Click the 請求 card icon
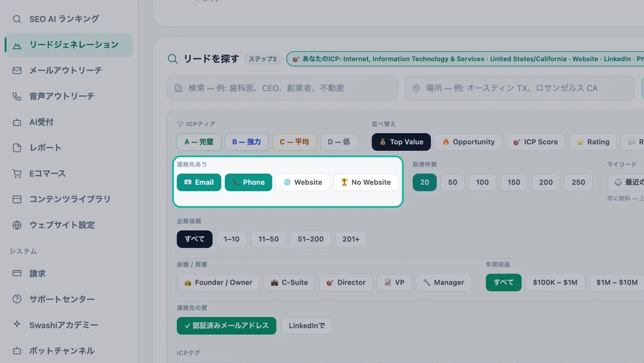 tap(17, 273)
